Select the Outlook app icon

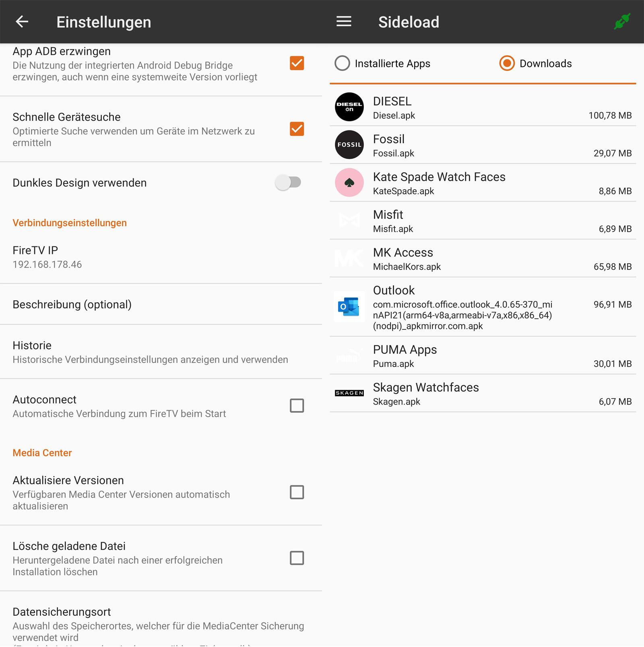click(x=349, y=307)
